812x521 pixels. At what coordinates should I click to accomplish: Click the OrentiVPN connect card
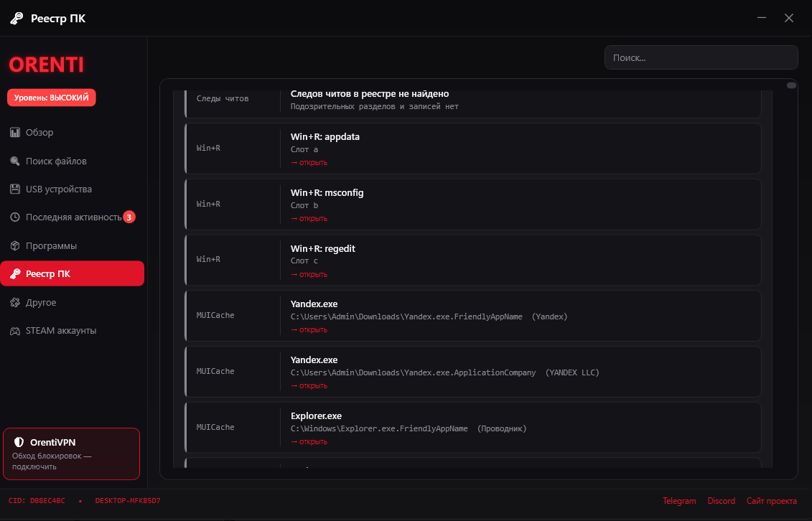(72, 454)
